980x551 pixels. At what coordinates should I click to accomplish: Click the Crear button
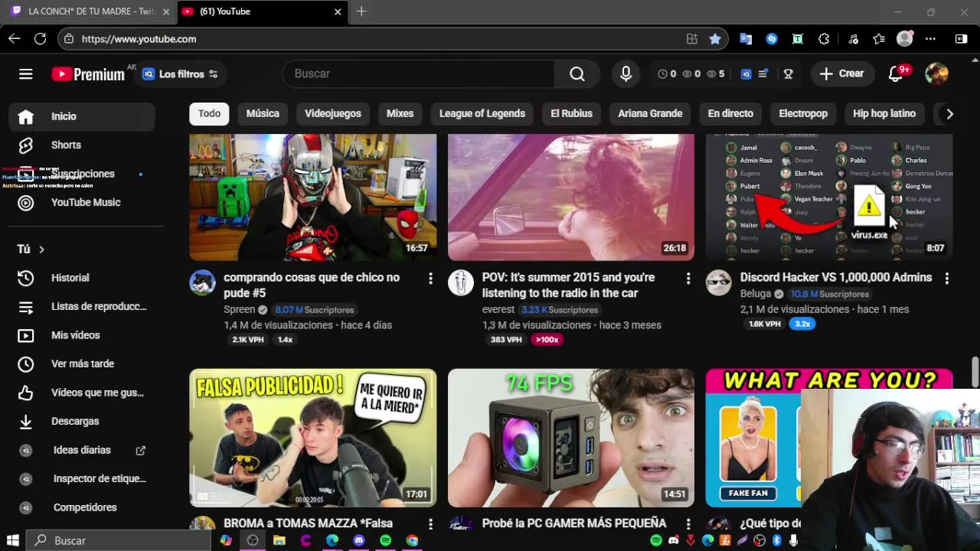pyautogui.click(x=842, y=73)
